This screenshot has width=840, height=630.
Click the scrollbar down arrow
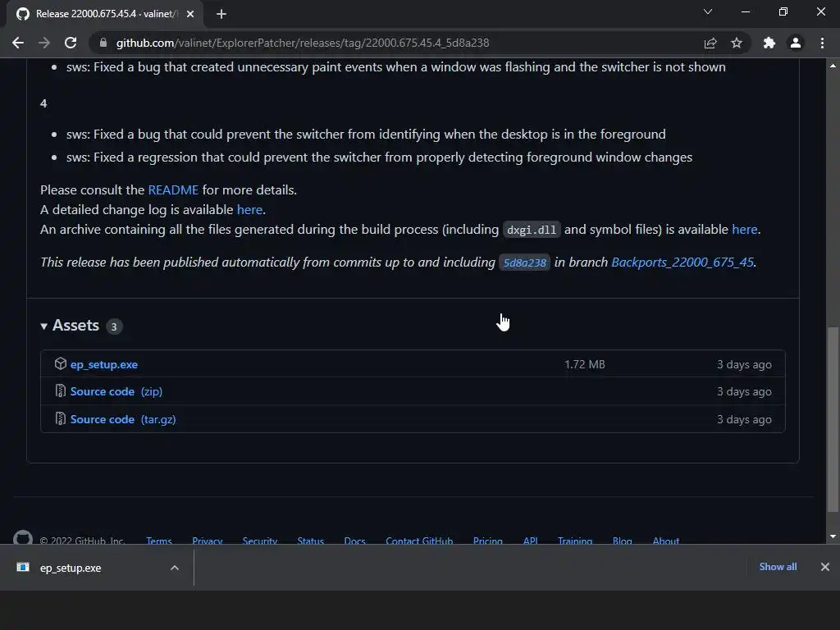(x=833, y=536)
